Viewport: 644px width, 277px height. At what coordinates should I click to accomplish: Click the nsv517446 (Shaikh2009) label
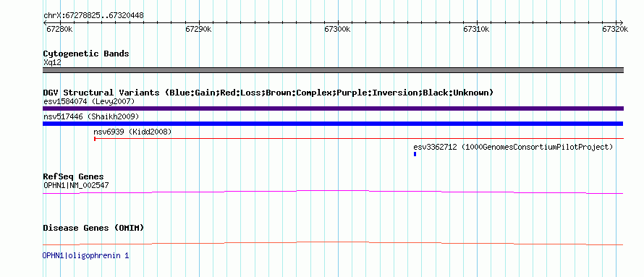point(91,117)
